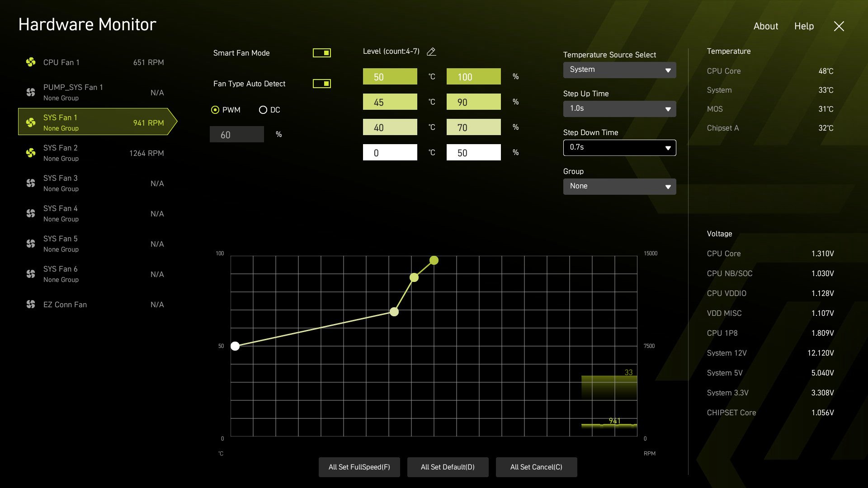
Task: Toggle the Smart Fan Mode switch
Action: point(321,53)
